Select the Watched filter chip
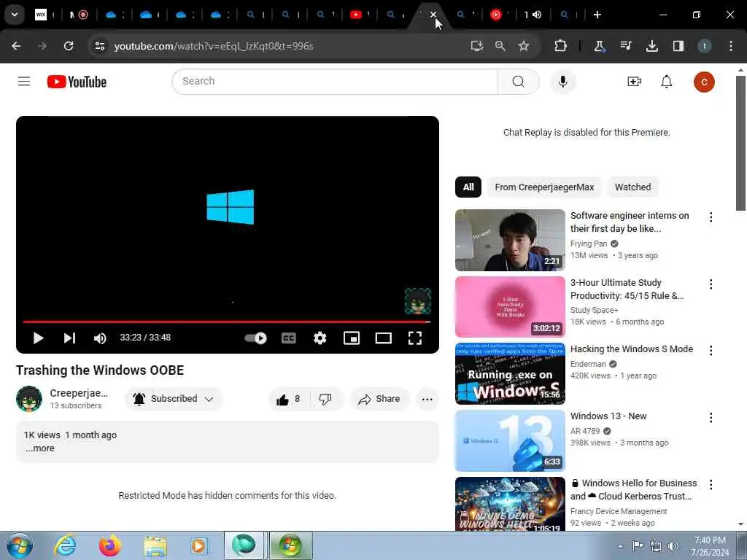The width and height of the screenshot is (747, 560). click(632, 187)
